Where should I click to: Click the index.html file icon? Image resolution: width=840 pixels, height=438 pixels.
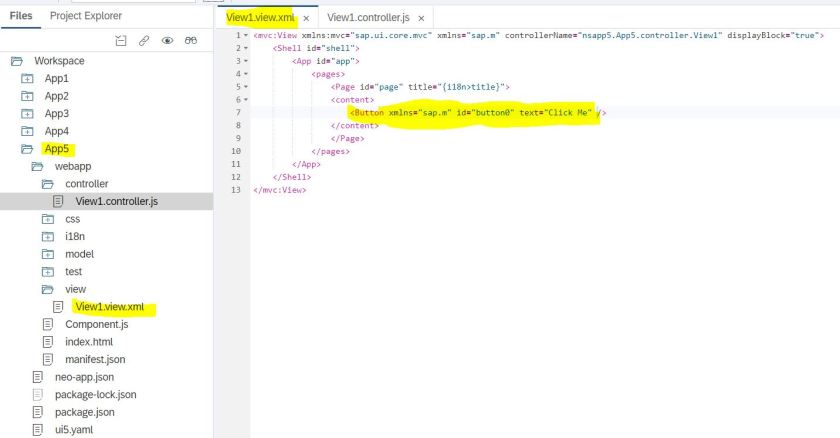(47, 342)
